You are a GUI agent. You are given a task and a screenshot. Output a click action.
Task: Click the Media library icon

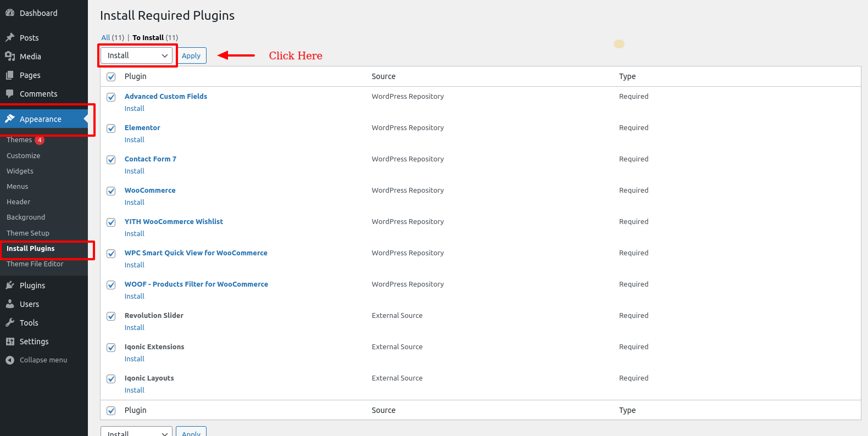[10, 56]
